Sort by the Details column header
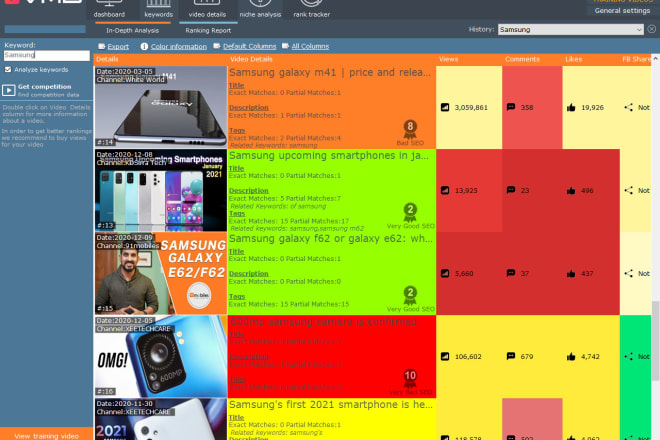Screen dimensions: 660x440 107,59
